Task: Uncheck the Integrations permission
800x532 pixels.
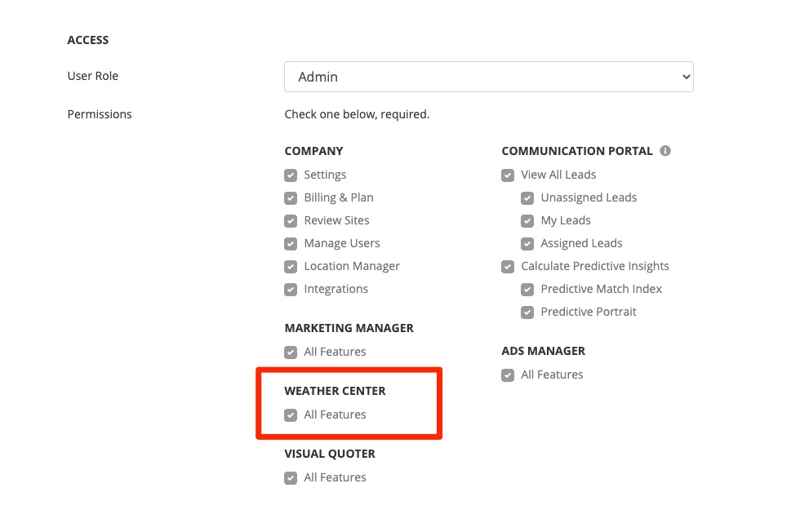Action: point(291,289)
